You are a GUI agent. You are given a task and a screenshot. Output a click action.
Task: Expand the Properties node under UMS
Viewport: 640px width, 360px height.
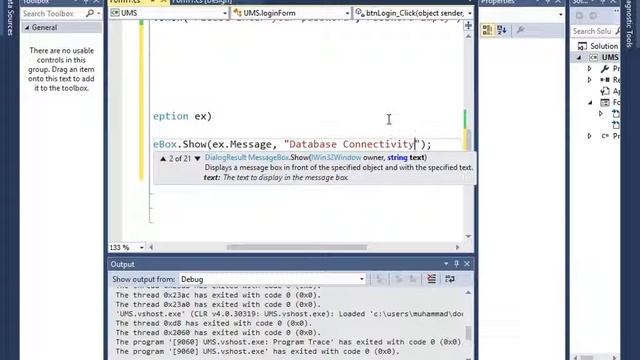coord(589,69)
